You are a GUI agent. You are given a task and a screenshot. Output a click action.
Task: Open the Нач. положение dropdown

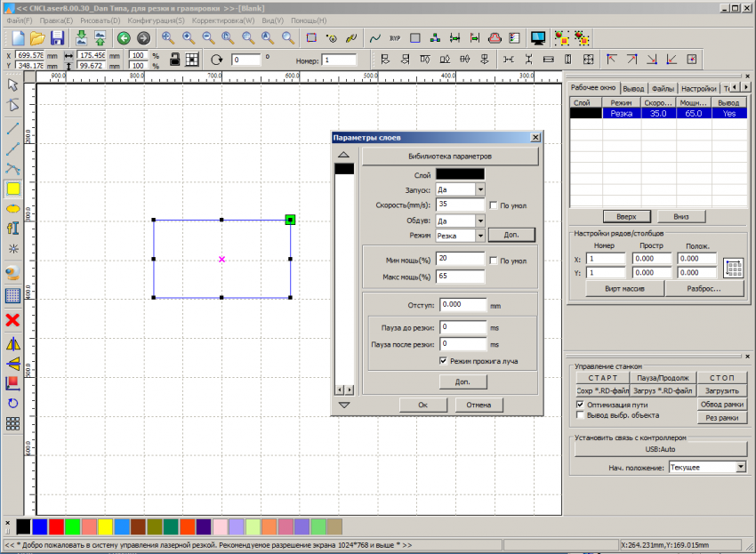click(740, 467)
